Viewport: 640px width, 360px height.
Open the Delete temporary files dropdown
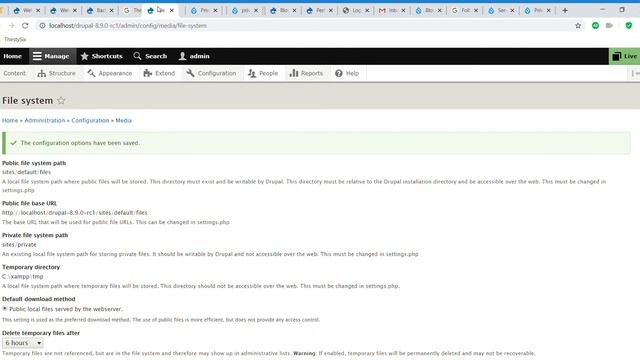point(22,343)
